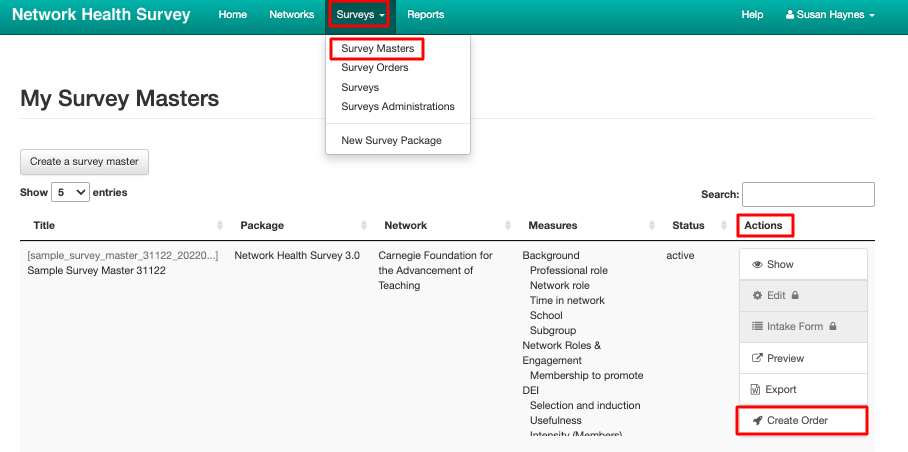Viewport: 908px width, 452px height.
Task: Click the Background measure heading
Action: [551, 255]
